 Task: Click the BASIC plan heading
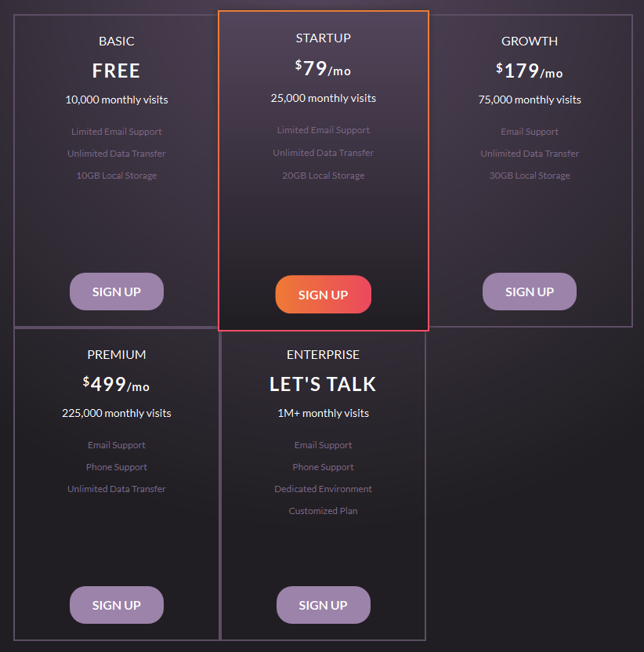(x=116, y=41)
